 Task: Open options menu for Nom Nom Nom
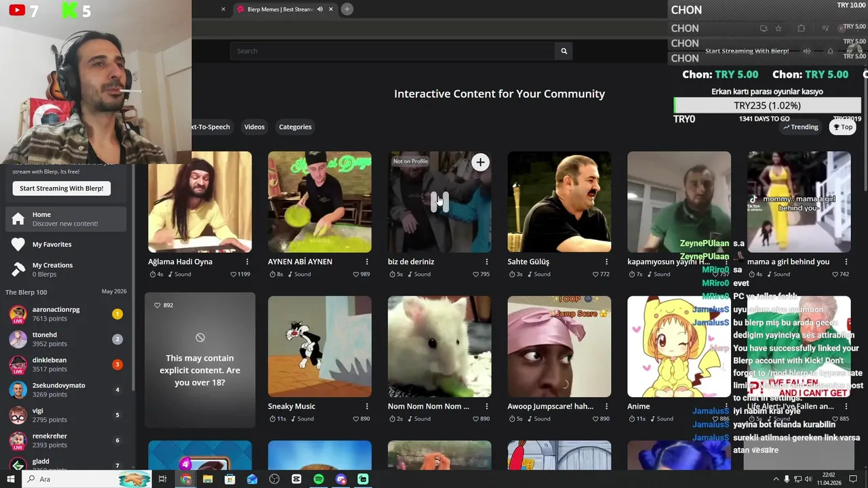[x=486, y=406]
